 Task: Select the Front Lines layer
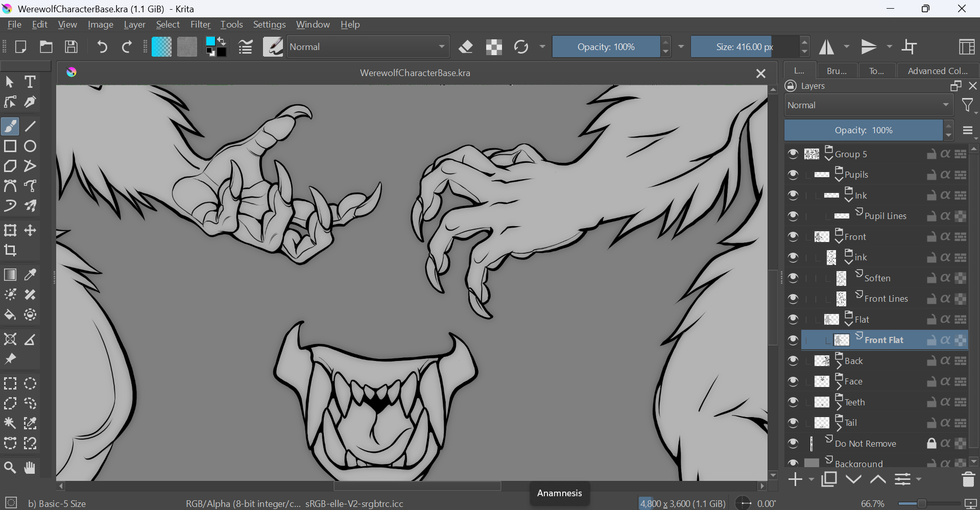[886, 299]
